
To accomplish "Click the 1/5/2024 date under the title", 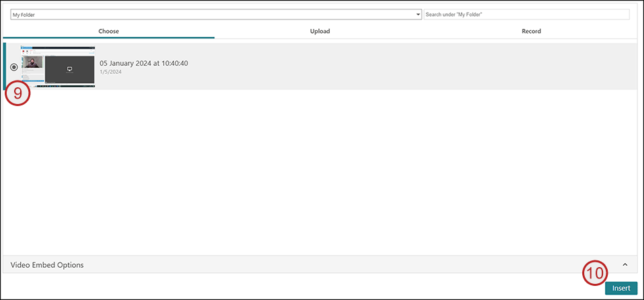I will click(110, 72).
